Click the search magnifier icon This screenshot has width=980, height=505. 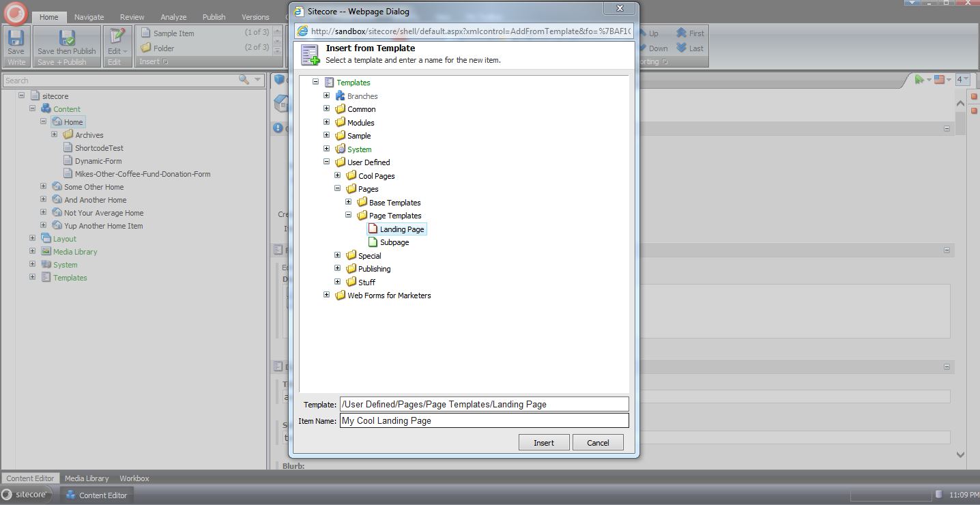[244, 81]
